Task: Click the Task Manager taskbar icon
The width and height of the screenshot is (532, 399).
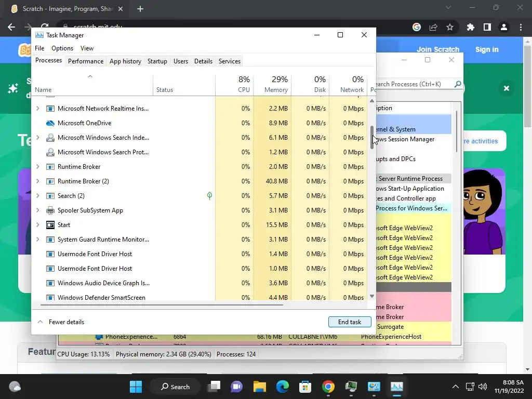Action: (396, 387)
